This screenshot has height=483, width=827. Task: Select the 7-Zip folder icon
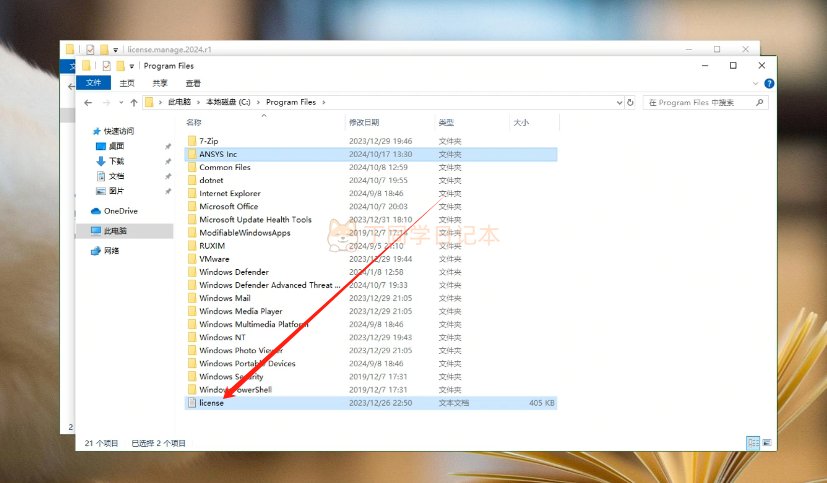click(x=191, y=141)
